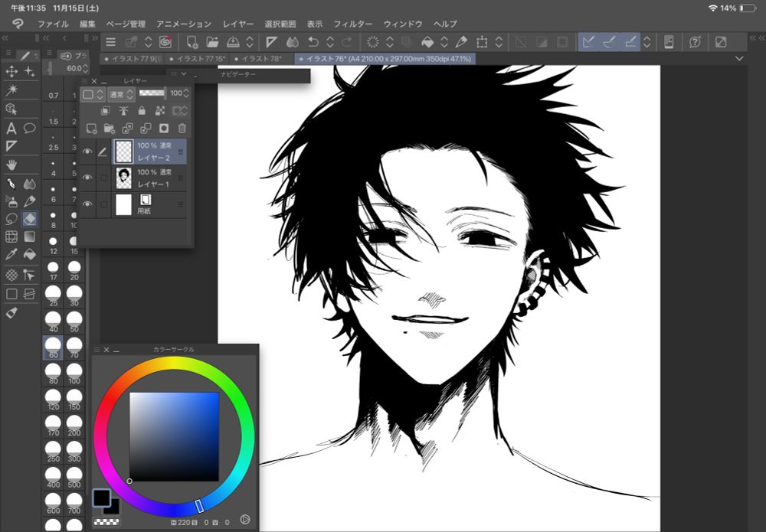
Task: Hide レイヤー 2 using its eye icon
Action: [x=87, y=152]
